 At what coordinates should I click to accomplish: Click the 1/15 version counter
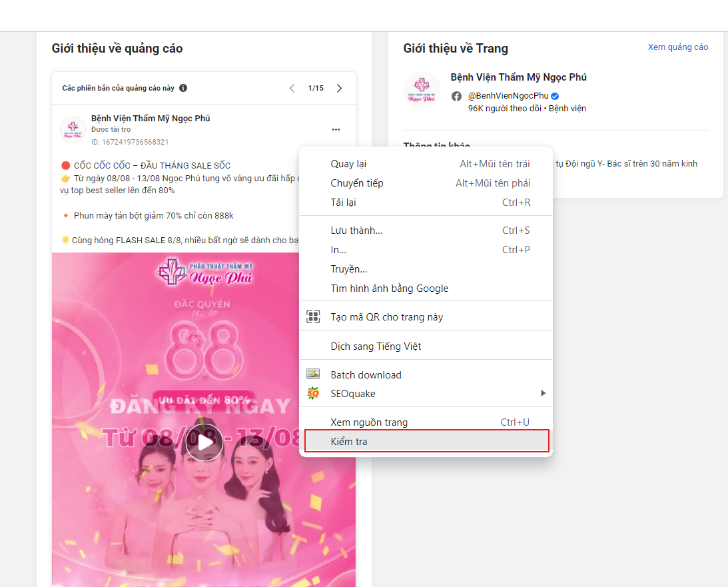point(316,88)
